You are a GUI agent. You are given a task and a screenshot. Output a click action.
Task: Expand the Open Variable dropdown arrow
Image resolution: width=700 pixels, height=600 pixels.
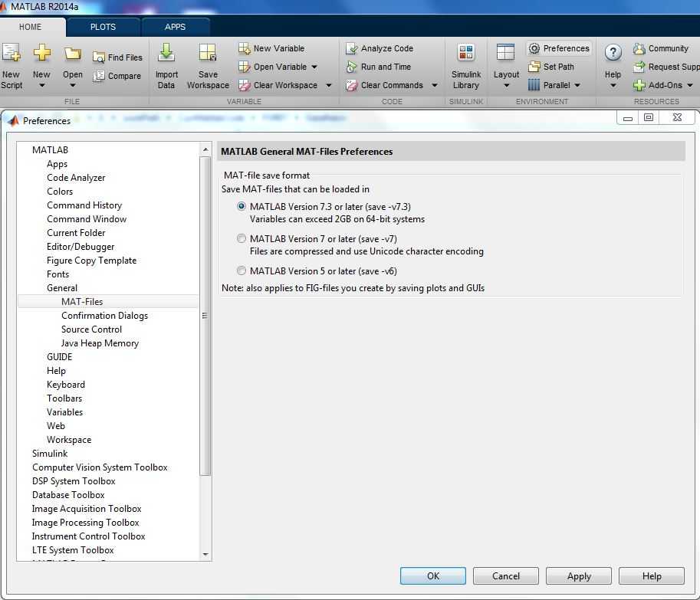(x=314, y=67)
